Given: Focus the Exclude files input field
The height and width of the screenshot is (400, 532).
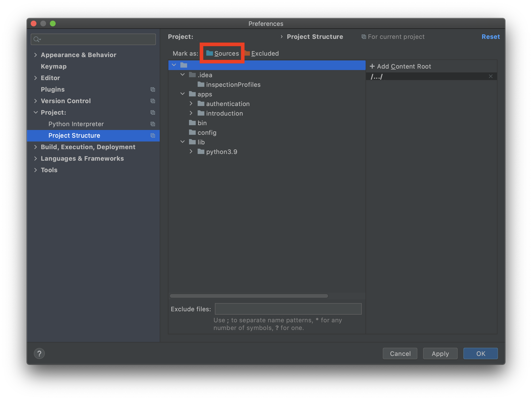Looking at the screenshot, I should tap(288, 309).
